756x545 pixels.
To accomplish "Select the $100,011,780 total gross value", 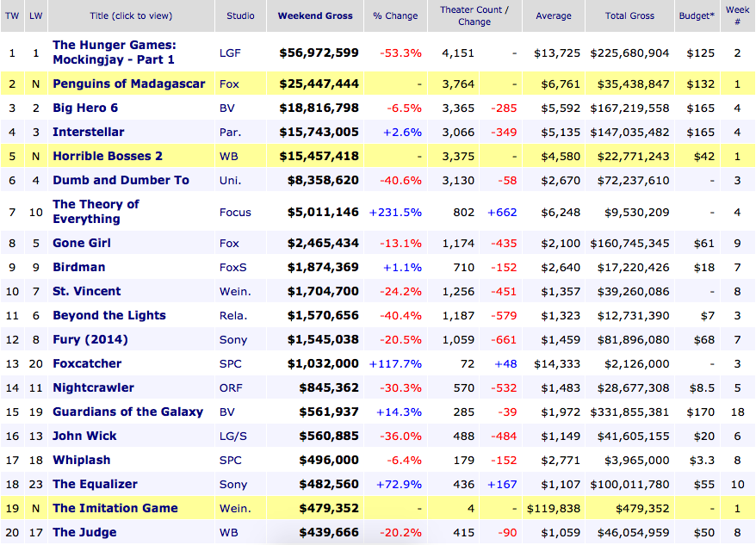I will (x=629, y=484).
